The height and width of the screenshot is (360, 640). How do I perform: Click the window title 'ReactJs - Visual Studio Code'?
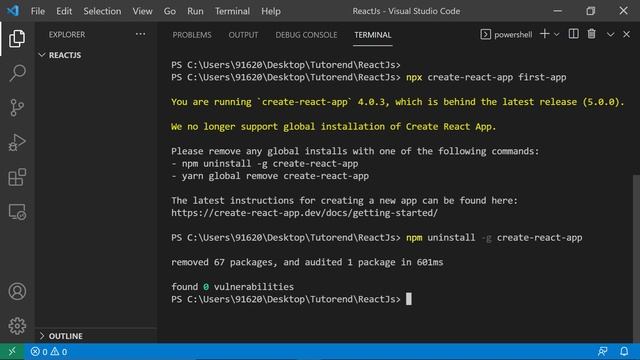point(406,11)
